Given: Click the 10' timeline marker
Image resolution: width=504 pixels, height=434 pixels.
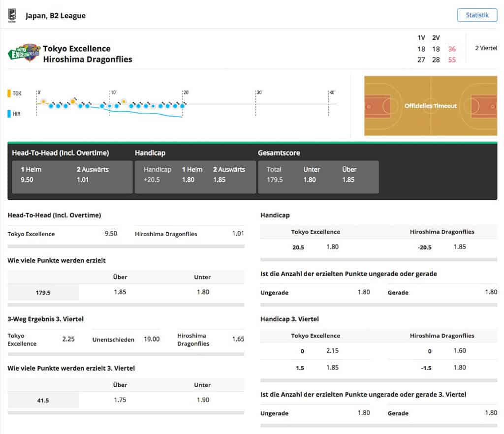Looking at the screenshot, I should [x=113, y=93].
